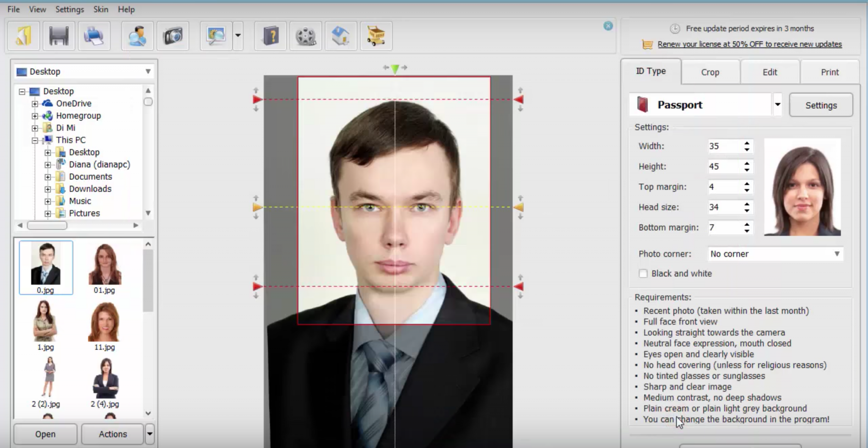Screen dimensions: 868x448
Task: Open dropdown arrow beside the magnifier icon
Action: click(238, 36)
